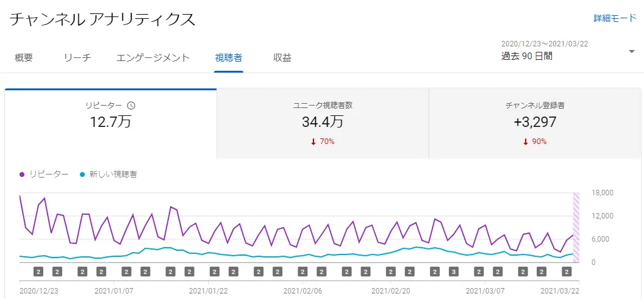
Task: Expand the date range dropdown arrow
Action: coord(631,51)
